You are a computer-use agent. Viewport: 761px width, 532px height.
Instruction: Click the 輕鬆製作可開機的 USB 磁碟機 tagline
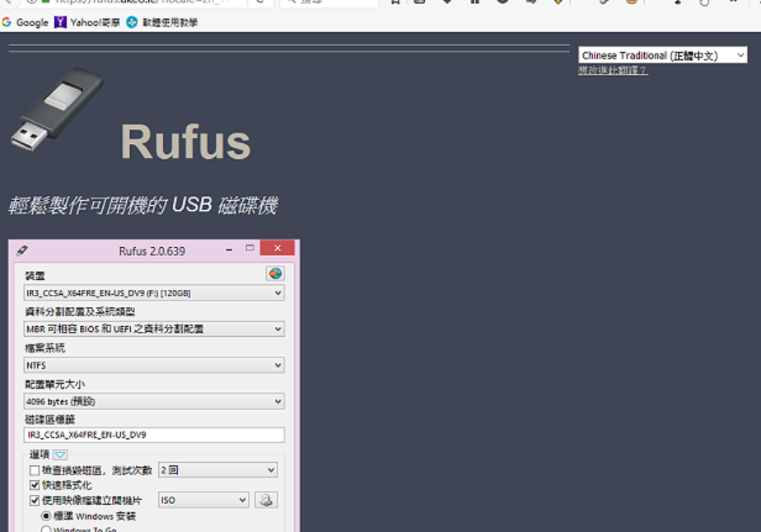click(x=143, y=205)
